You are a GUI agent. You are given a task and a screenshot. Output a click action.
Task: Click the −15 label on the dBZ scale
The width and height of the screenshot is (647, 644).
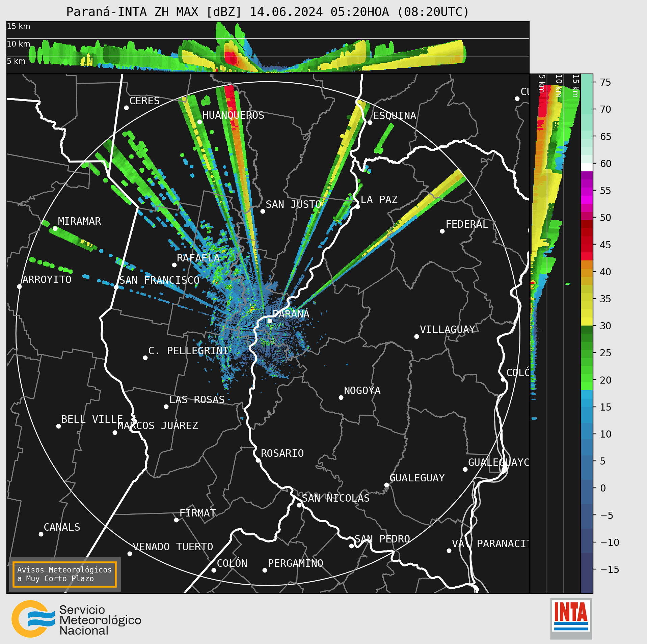pos(610,569)
